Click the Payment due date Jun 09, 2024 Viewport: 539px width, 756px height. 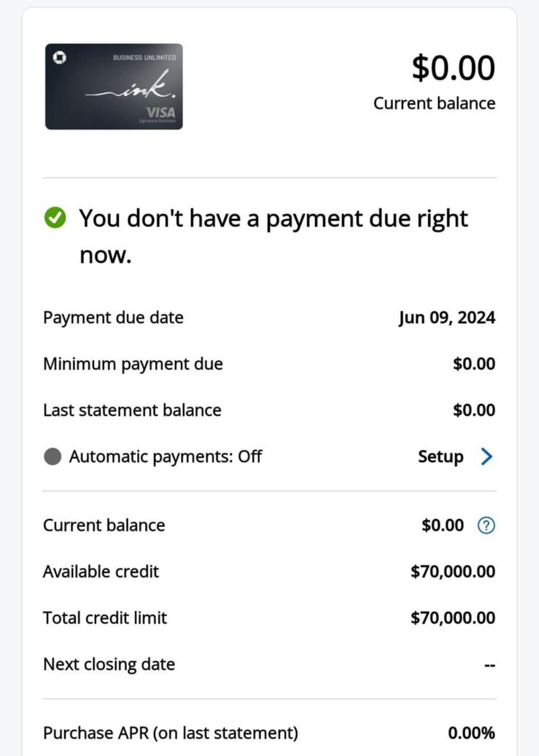446,318
